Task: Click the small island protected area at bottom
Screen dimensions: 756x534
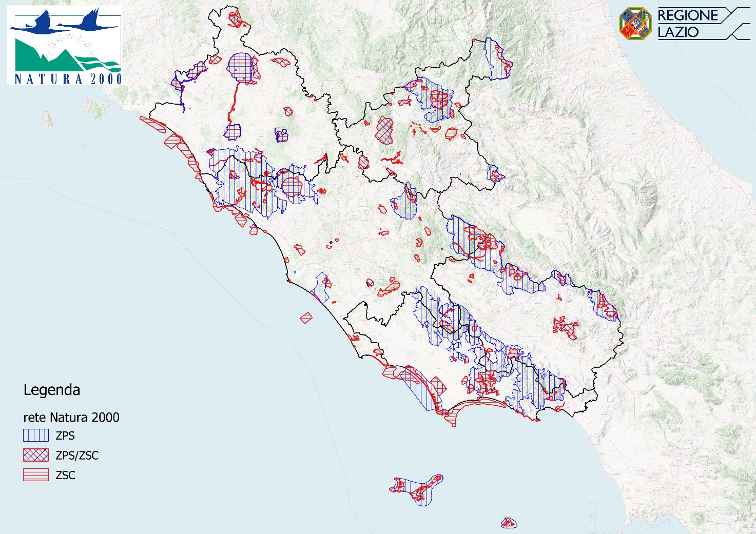Action: click(x=509, y=523)
